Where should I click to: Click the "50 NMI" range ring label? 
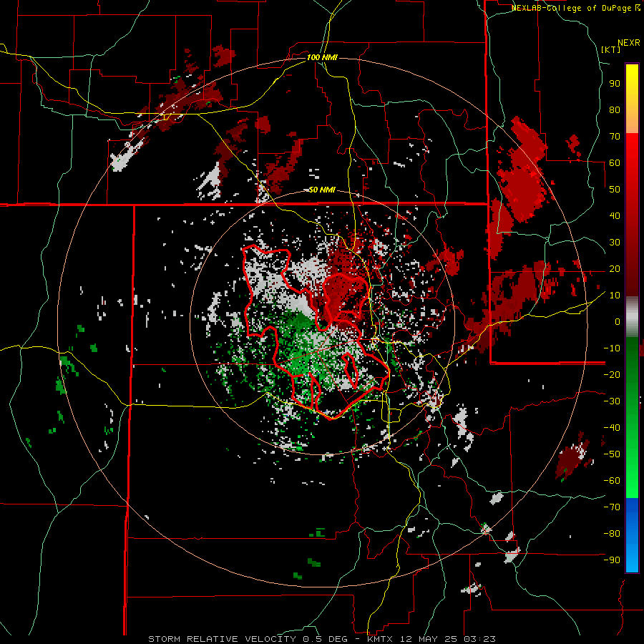[322, 190]
